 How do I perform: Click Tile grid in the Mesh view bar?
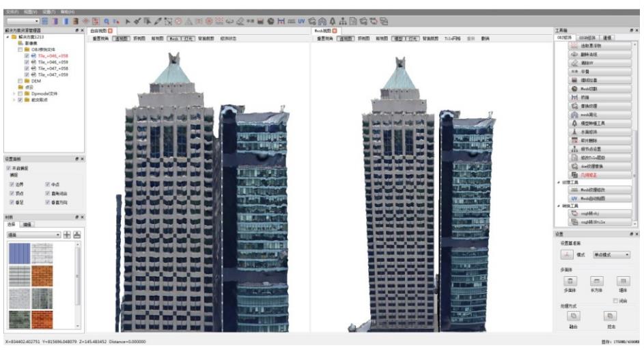[x=452, y=39]
